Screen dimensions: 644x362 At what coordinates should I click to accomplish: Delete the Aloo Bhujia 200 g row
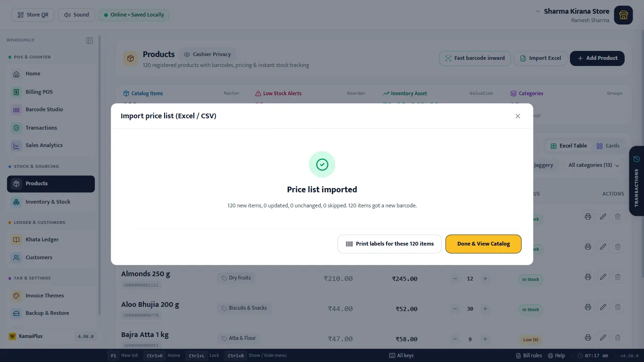[x=618, y=307]
